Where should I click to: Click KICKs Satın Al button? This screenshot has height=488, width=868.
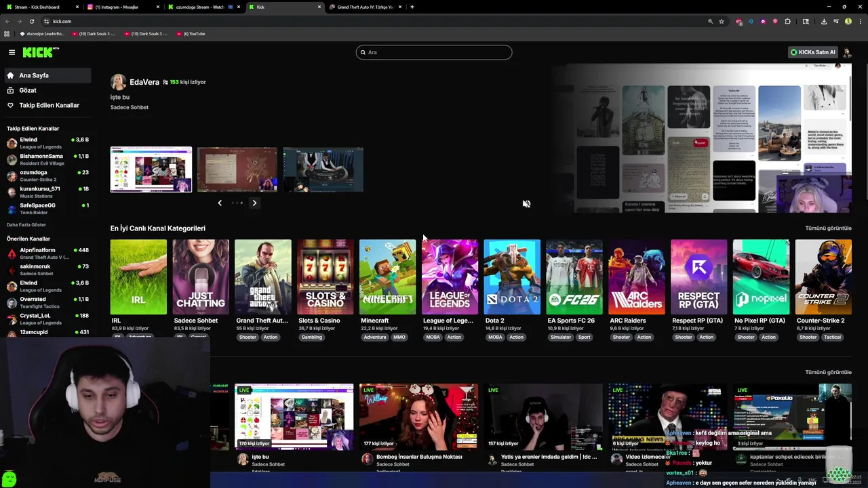click(812, 52)
